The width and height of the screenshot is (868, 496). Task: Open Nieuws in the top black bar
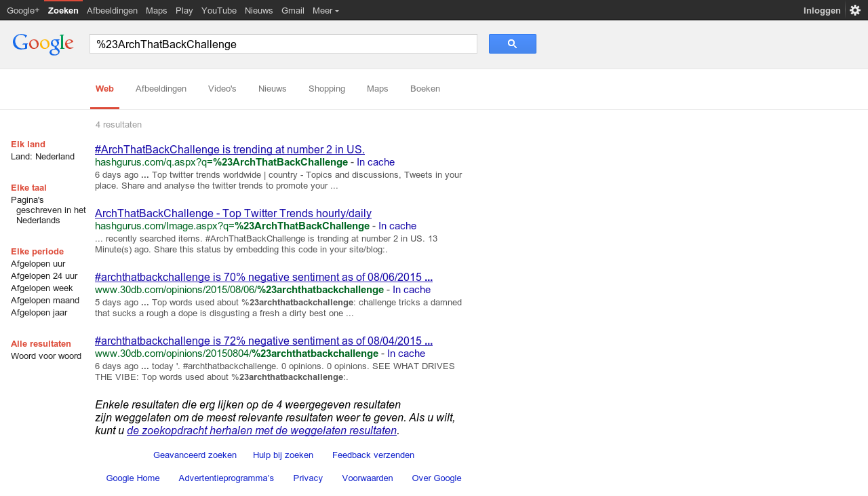tap(259, 10)
